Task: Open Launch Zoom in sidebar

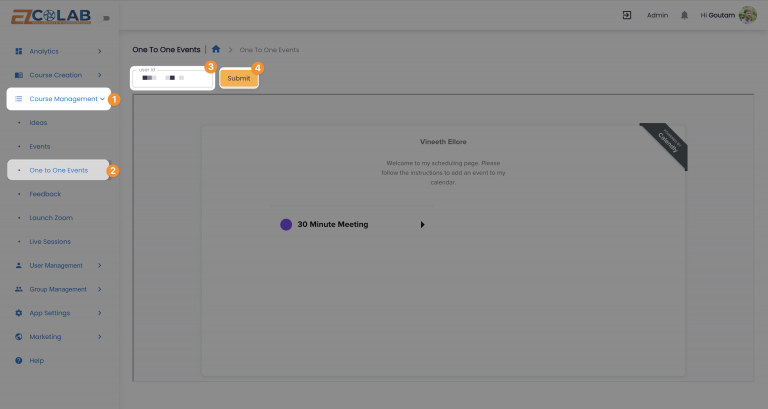Action: pyautogui.click(x=51, y=217)
